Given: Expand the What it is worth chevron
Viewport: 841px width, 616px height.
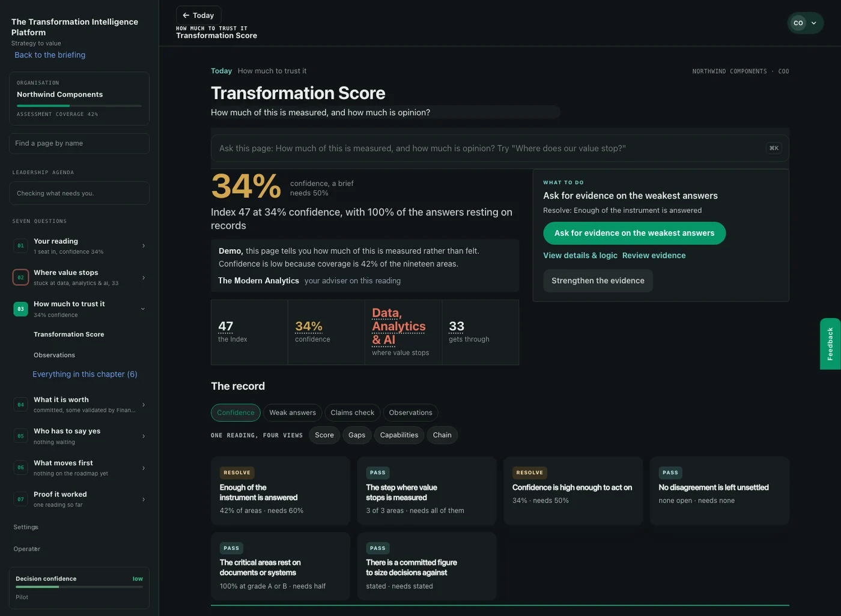Looking at the screenshot, I should (144, 405).
